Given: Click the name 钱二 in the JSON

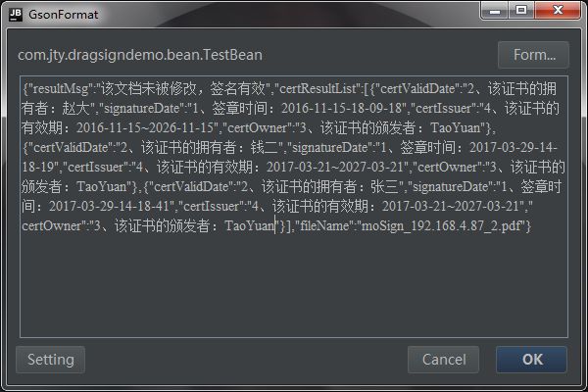Looking at the screenshot, I should coord(265,147).
